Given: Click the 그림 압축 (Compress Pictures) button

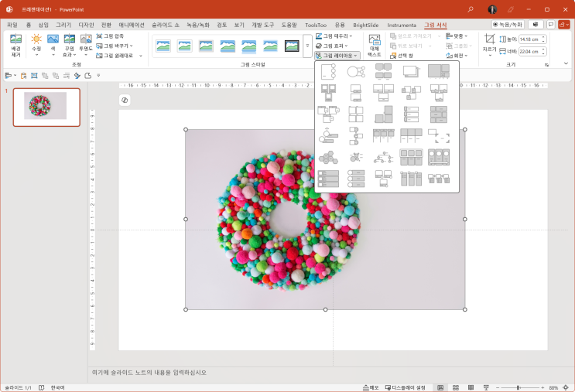Looking at the screenshot, I should (110, 36).
